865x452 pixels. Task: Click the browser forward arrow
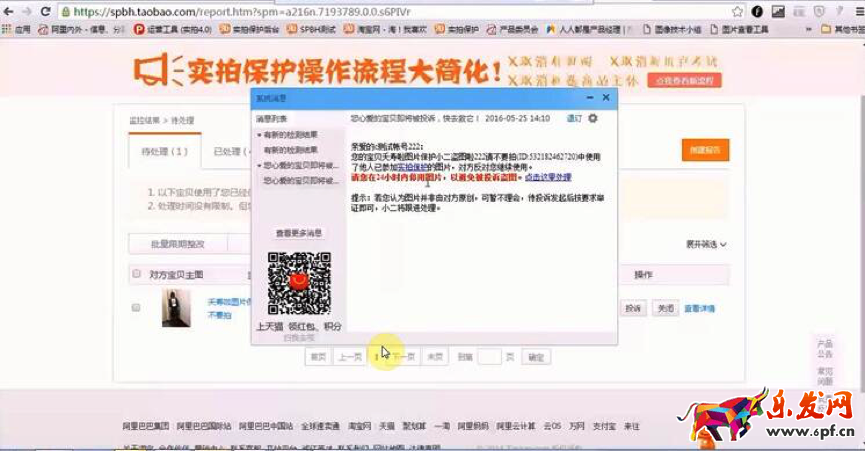coord(26,11)
